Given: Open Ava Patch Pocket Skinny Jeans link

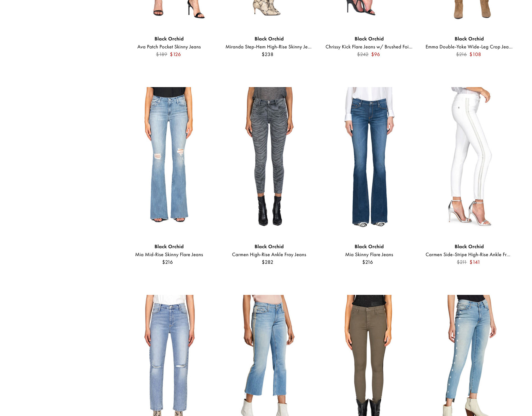Looking at the screenshot, I should (x=169, y=47).
